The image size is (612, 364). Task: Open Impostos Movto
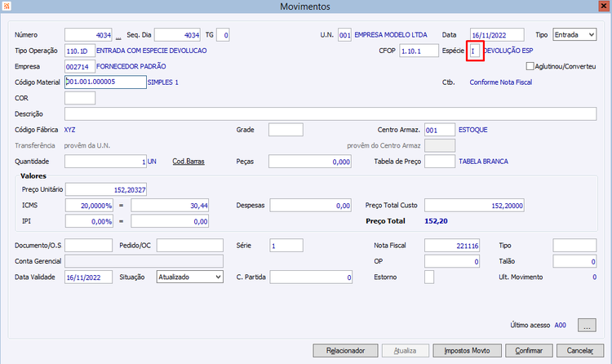pos(467,351)
